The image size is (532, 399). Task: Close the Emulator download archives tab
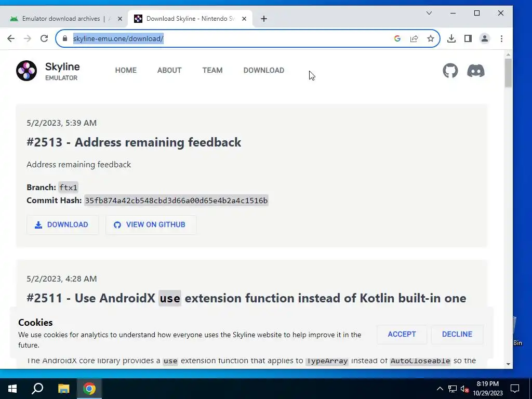click(x=120, y=19)
